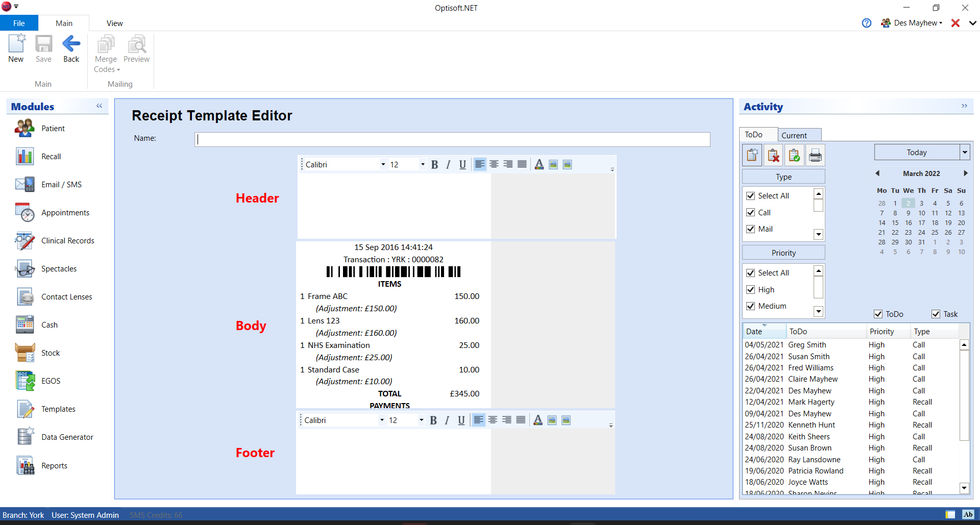Viewport: 980px width, 525px height.
Task: Click the print icon in the Activity panel
Action: point(815,155)
